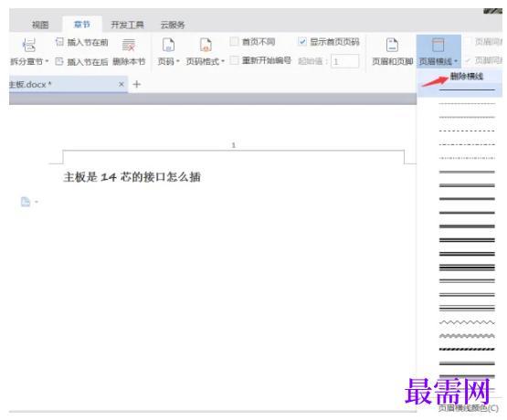Click the 页码格式 page format icon
This screenshot has height=420, width=507.
coord(206,45)
